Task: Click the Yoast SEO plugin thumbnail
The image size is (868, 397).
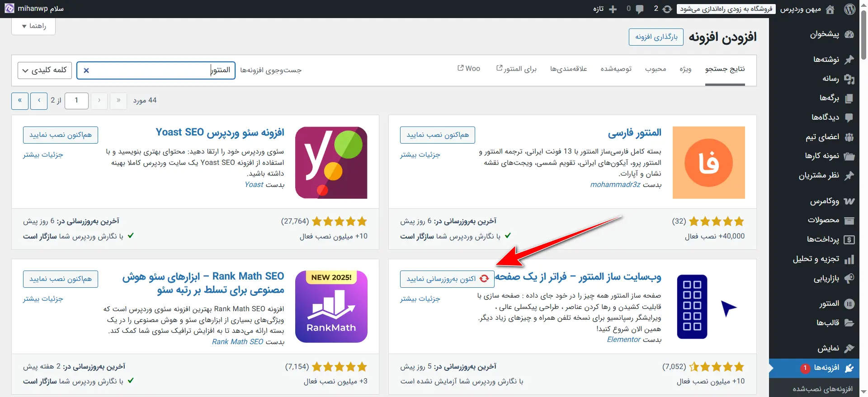Action: click(x=331, y=163)
